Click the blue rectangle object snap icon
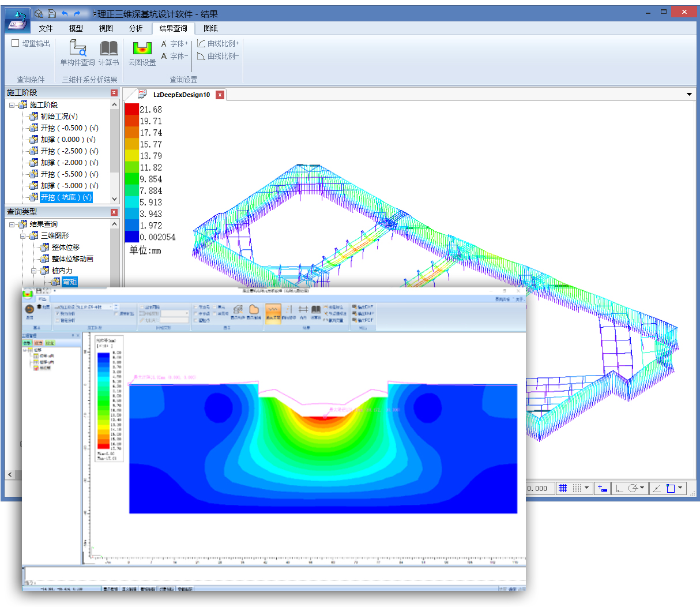The width and height of the screenshot is (700, 607). click(671, 488)
